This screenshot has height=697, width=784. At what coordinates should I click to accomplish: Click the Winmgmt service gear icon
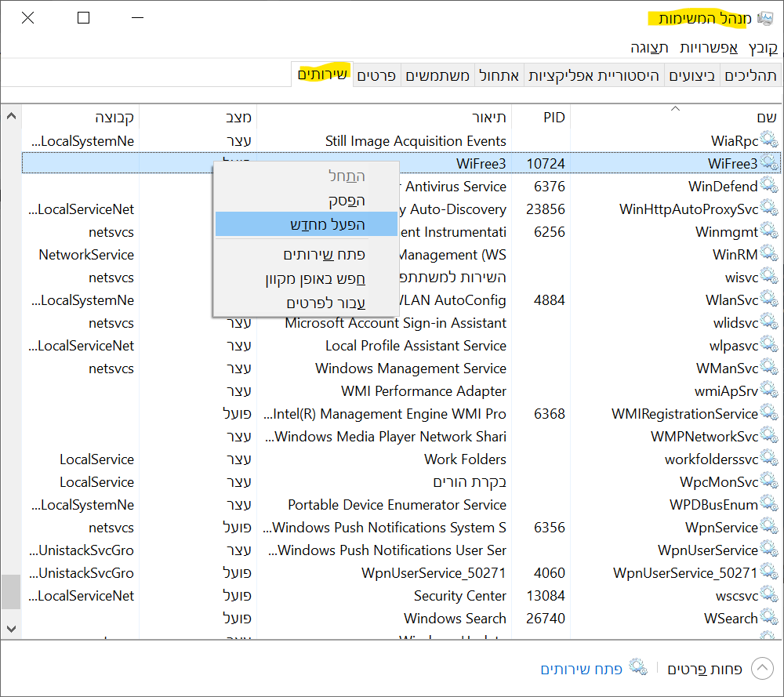tap(768, 232)
